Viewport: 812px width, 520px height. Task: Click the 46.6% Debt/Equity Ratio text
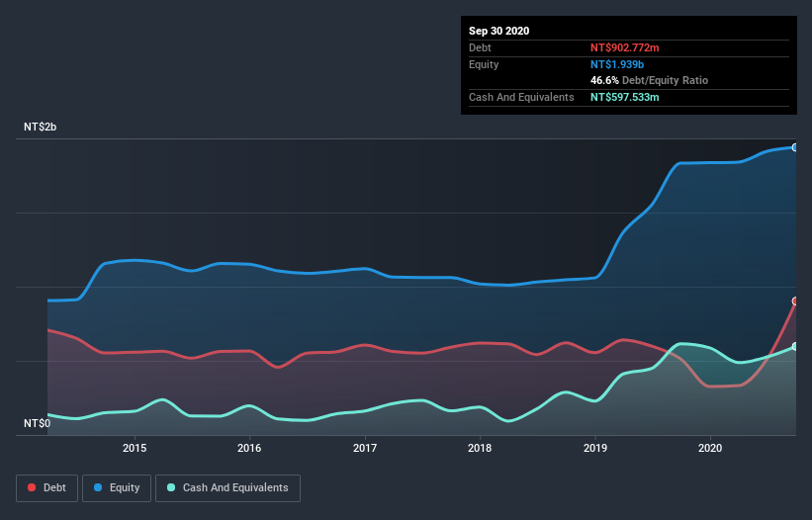649,80
